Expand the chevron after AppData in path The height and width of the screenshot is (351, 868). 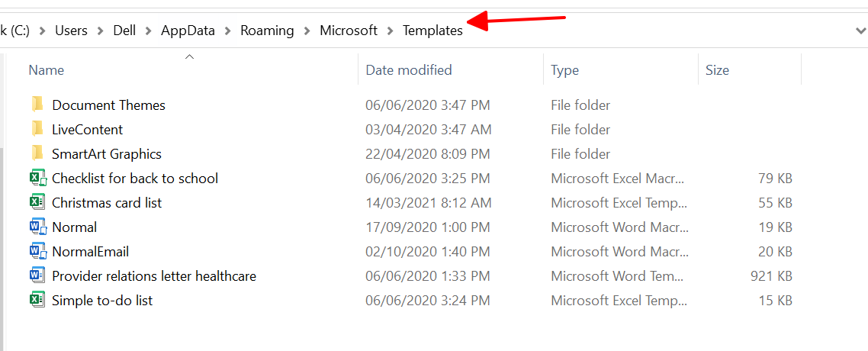point(227,31)
